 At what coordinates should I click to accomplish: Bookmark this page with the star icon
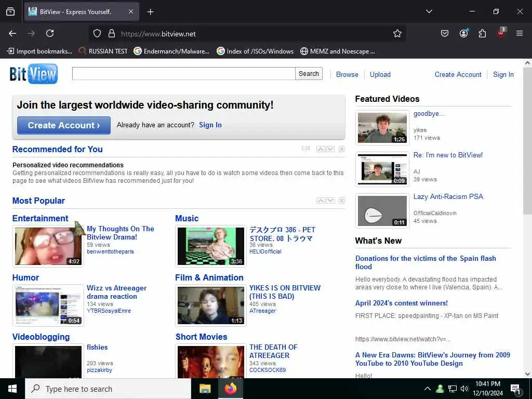coord(397,33)
